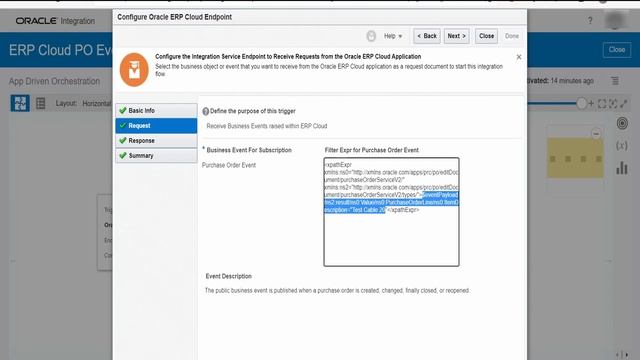640x360 pixels.
Task: Collapse the yellow overview minimap with minus icon
Action: [x=596, y=133]
